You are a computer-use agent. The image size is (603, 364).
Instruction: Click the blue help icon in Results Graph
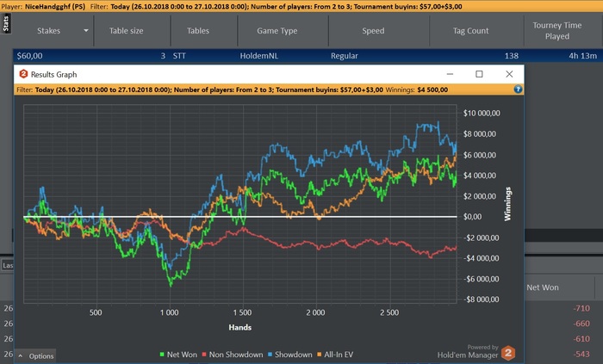tap(518, 89)
